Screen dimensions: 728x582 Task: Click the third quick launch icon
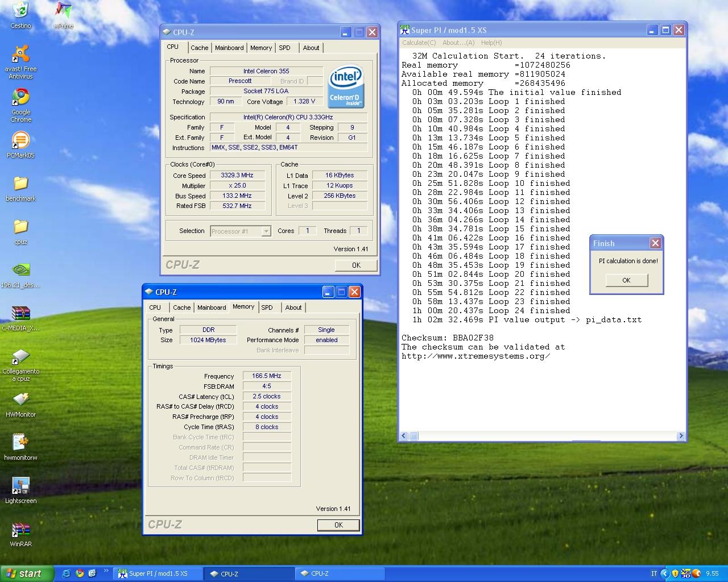coord(92,573)
